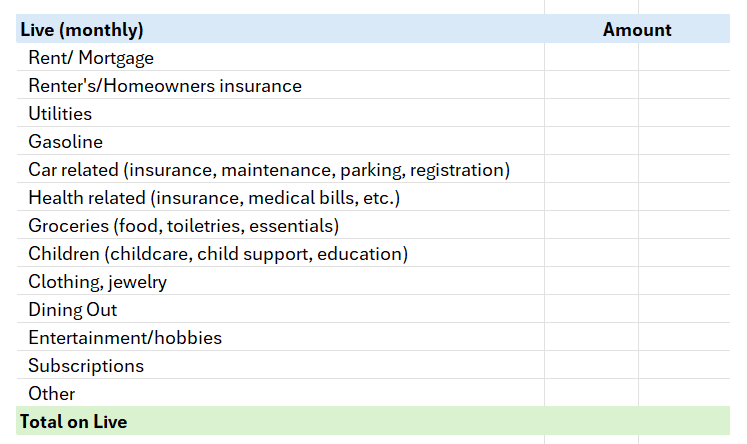The height and width of the screenshot is (444, 747).
Task: Click the Children expenses cell
Action: 218,254
